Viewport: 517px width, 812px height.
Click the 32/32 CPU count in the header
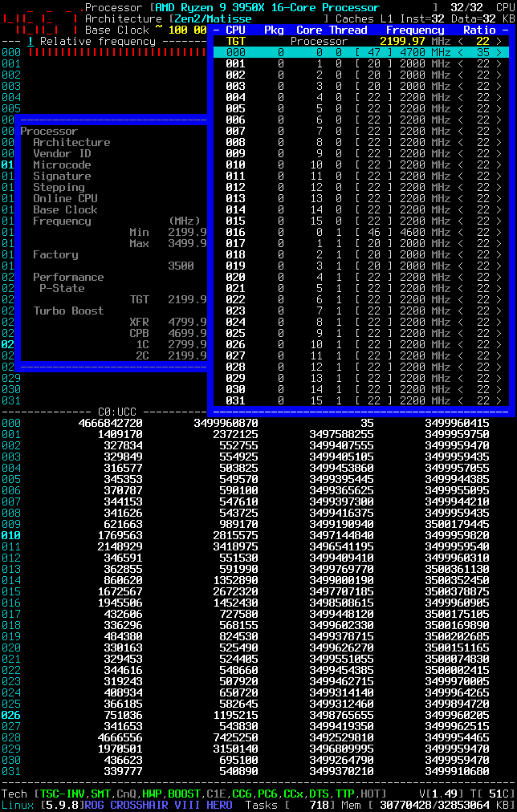coord(466,8)
